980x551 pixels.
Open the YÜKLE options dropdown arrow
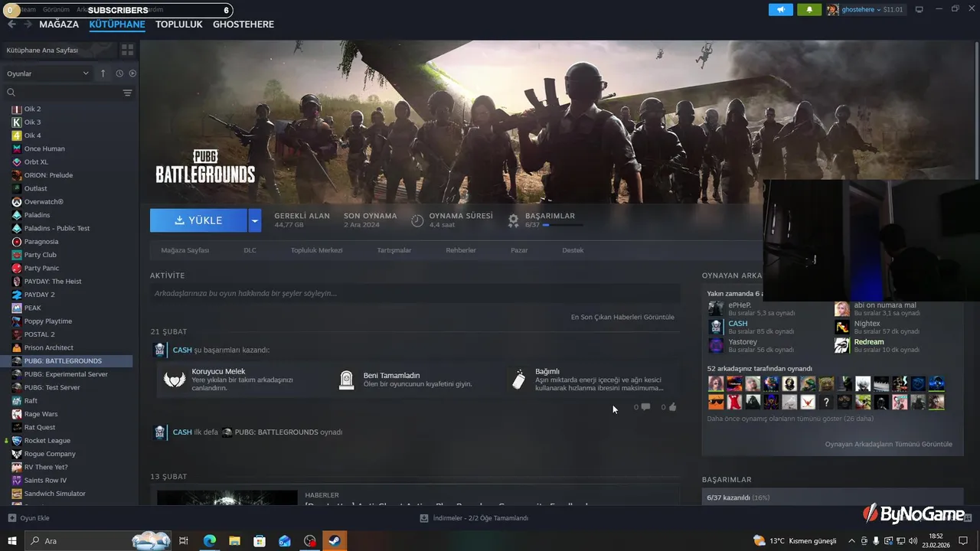coord(255,220)
